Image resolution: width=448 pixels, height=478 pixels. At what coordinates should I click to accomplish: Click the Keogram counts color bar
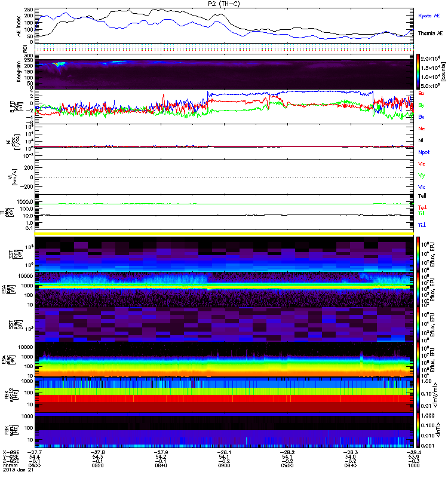418,72
